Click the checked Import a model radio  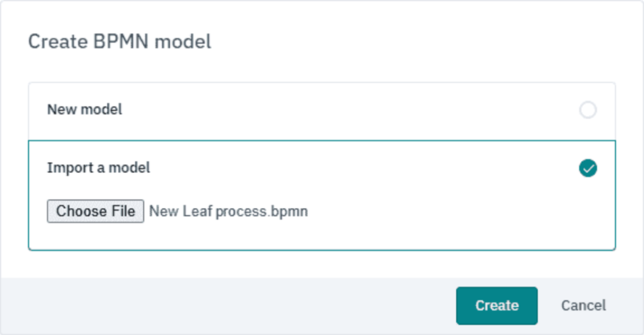pyautogui.click(x=588, y=168)
